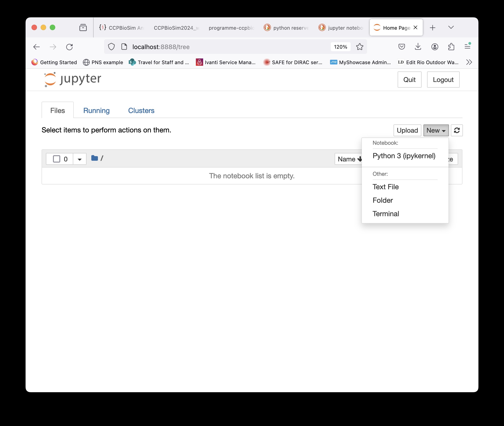Open Firefox View icon
The height and width of the screenshot is (426, 504).
point(83,28)
